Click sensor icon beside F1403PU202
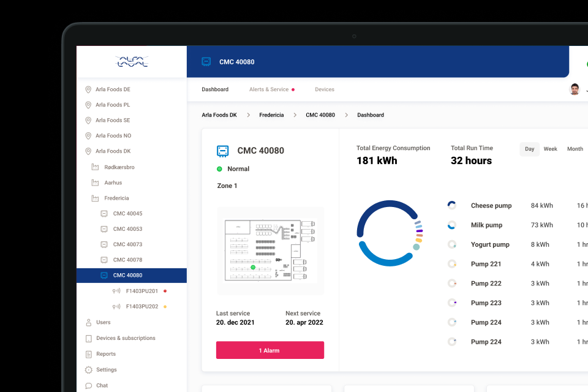The width and height of the screenshot is (588, 392). tap(116, 306)
